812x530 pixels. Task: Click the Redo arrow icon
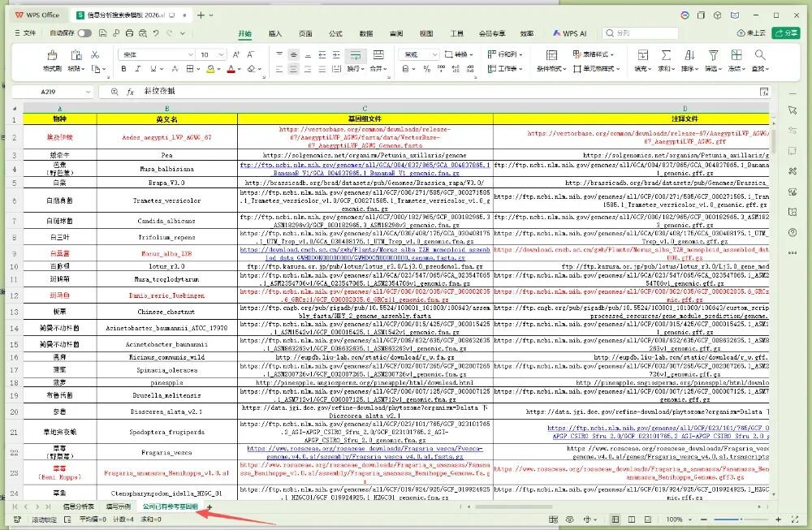[x=170, y=33]
